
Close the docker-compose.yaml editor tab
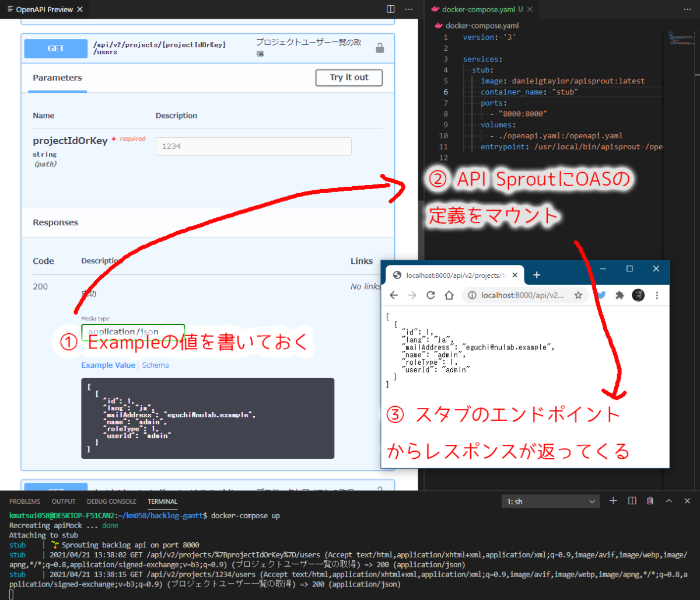coord(530,9)
